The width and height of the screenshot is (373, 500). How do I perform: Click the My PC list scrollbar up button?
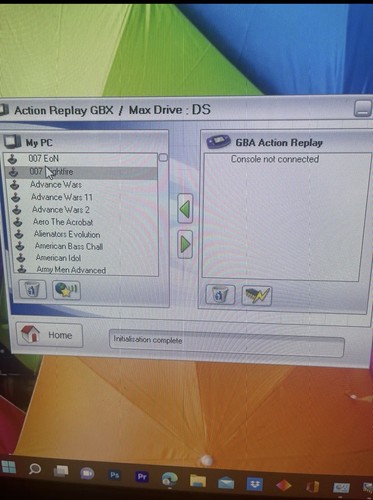163,157
